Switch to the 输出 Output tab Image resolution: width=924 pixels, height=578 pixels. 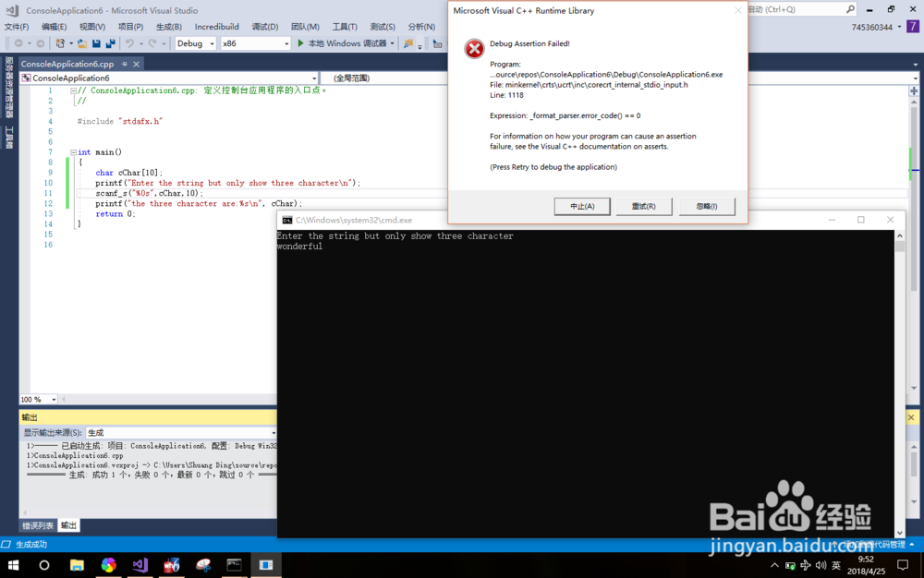click(x=69, y=525)
